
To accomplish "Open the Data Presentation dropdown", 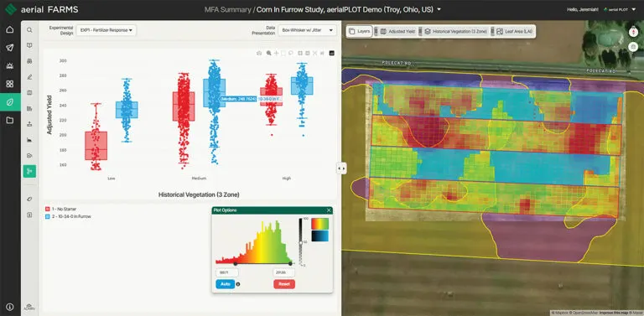I will coord(307,30).
